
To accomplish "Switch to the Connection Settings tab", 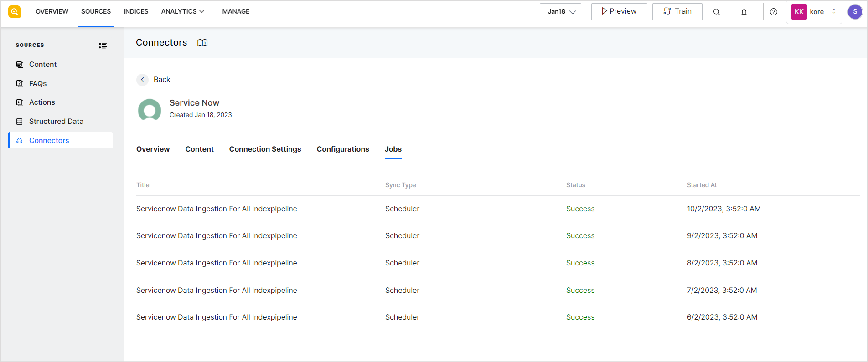I will (x=265, y=149).
